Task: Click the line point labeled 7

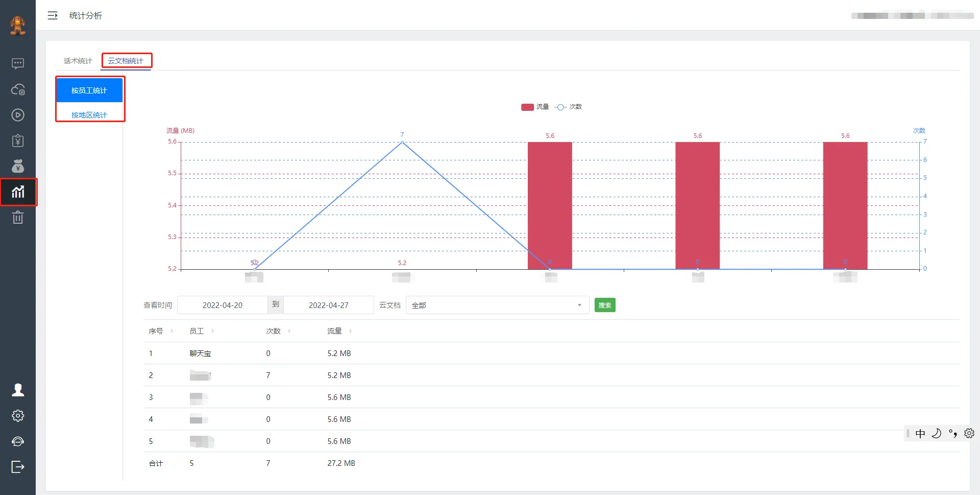Action: coord(402,142)
